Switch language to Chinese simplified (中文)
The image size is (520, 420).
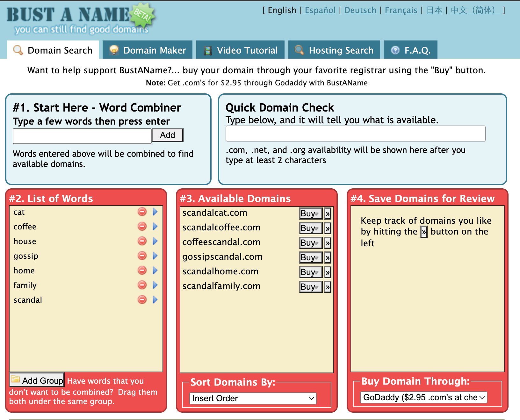point(475,10)
